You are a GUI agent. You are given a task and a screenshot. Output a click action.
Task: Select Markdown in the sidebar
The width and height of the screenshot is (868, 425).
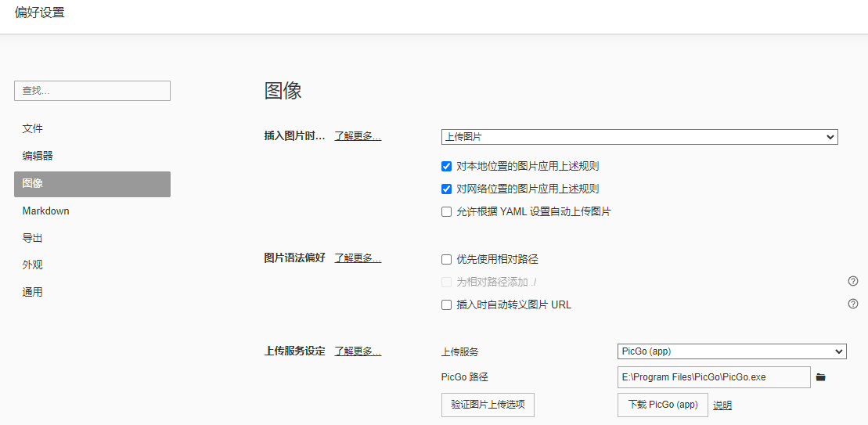point(45,211)
